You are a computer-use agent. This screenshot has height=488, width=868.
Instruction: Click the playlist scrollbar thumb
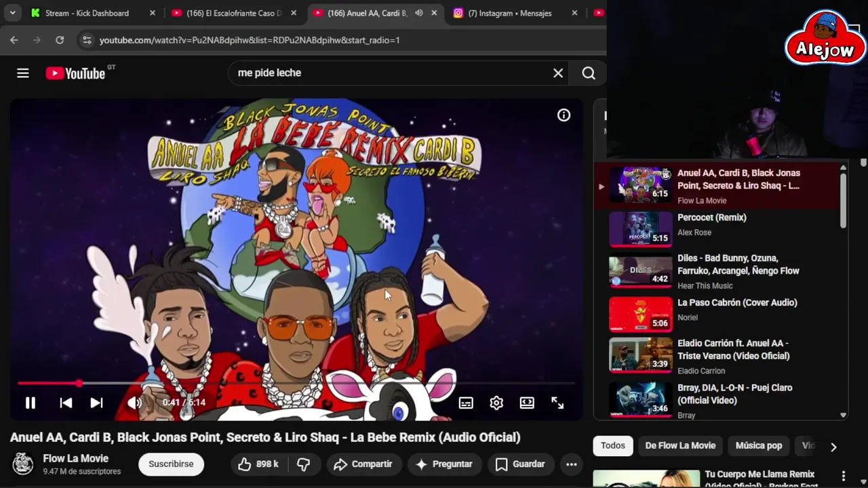(843, 201)
